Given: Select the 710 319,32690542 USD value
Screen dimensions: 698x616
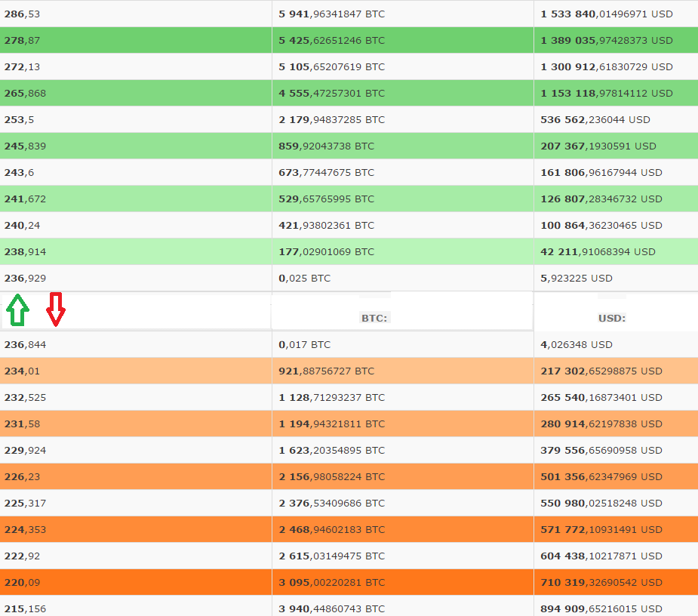Looking at the screenshot, I should click(601, 582).
